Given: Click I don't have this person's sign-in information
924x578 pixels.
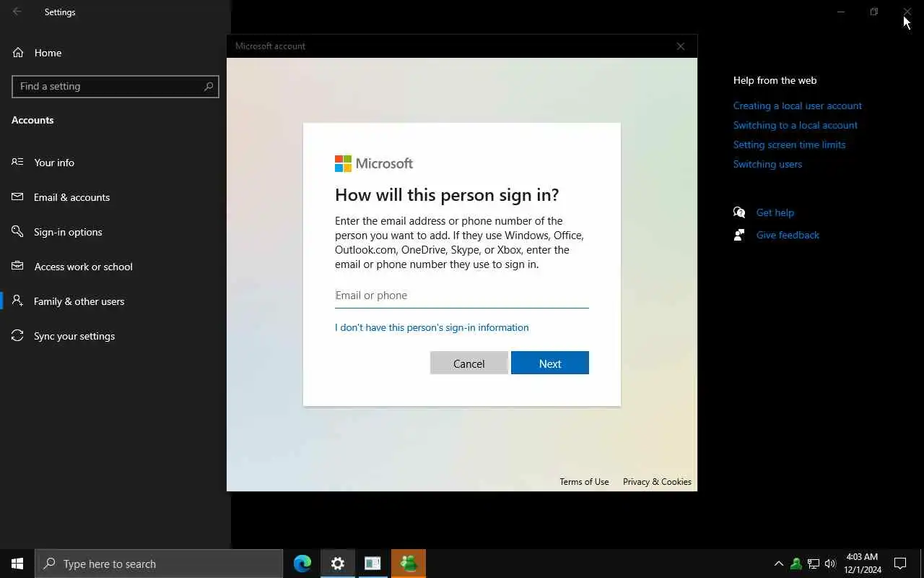Looking at the screenshot, I should [432, 327].
